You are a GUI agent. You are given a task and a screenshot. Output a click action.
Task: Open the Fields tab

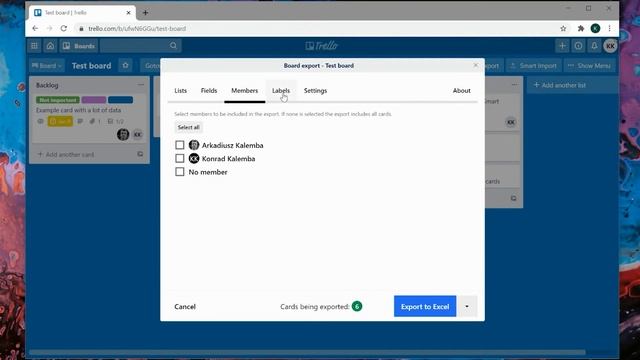209,91
